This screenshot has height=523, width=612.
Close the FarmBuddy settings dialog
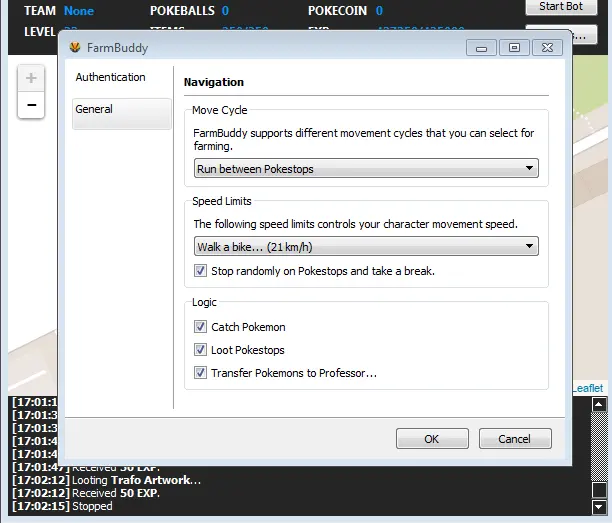pos(546,47)
